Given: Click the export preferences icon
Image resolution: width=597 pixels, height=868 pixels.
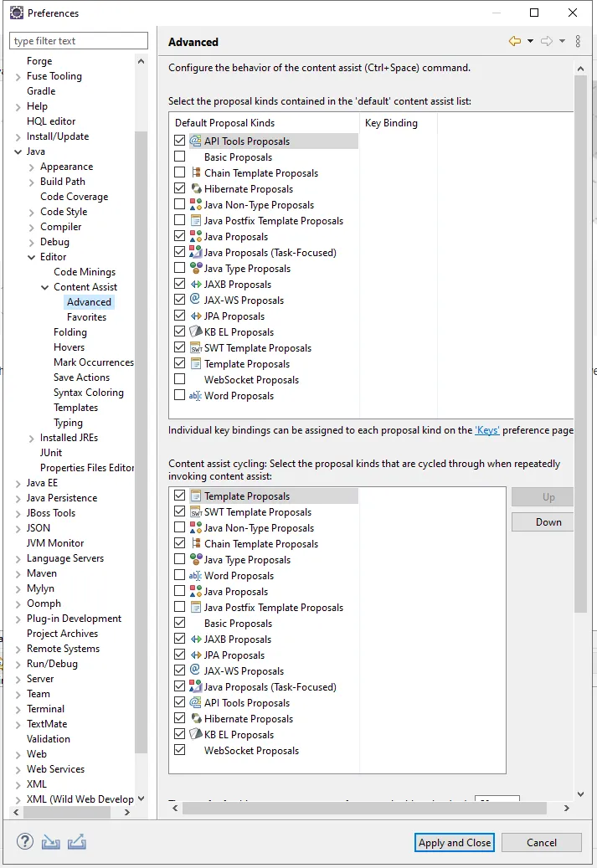Looking at the screenshot, I should coord(76,842).
